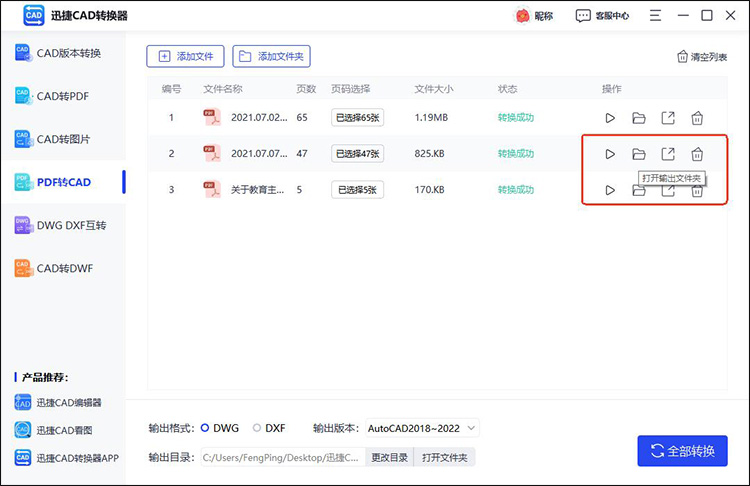Click PDF icon of file 2021.07.07

pos(212,154)
